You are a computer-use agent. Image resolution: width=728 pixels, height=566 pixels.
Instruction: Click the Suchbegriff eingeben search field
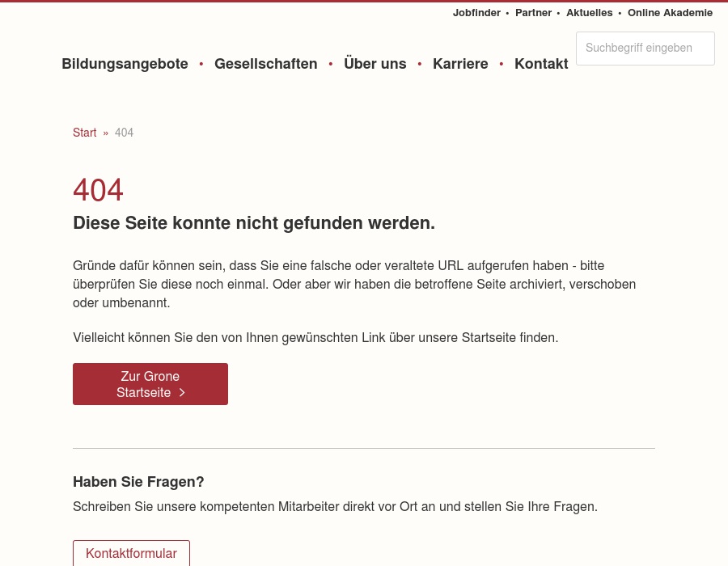tap(645, 48)
